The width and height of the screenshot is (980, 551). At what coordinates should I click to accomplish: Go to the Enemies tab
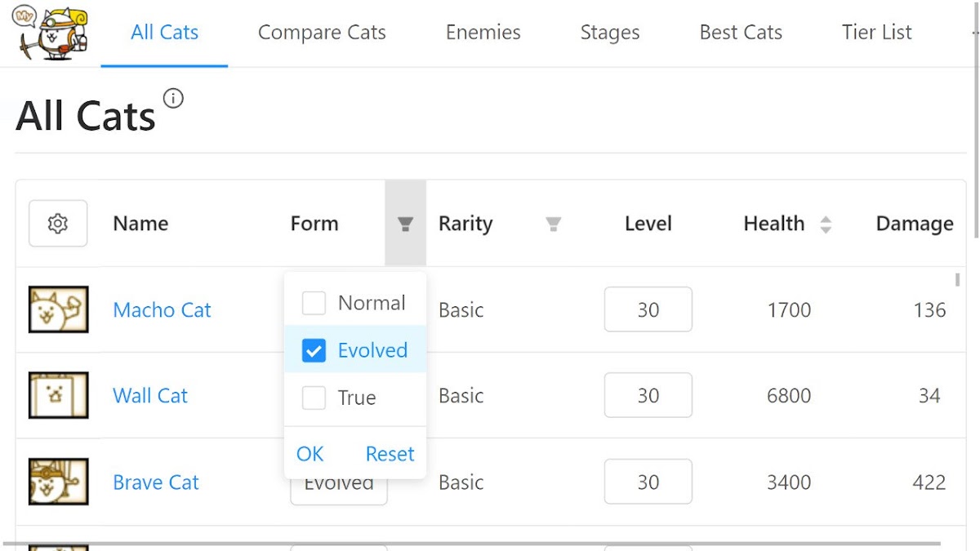(483, 33)
